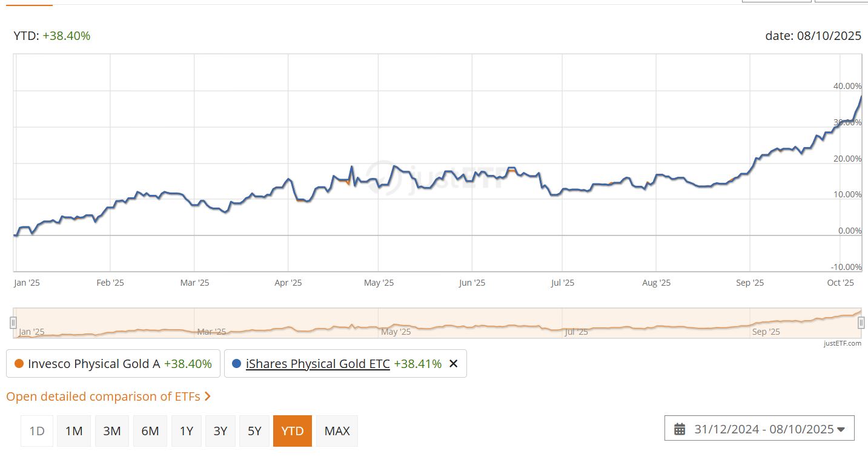Open the iShares Physical Gold ETC link
The image size is (868, 457).
pyautogui.click(x=317, y=364)
